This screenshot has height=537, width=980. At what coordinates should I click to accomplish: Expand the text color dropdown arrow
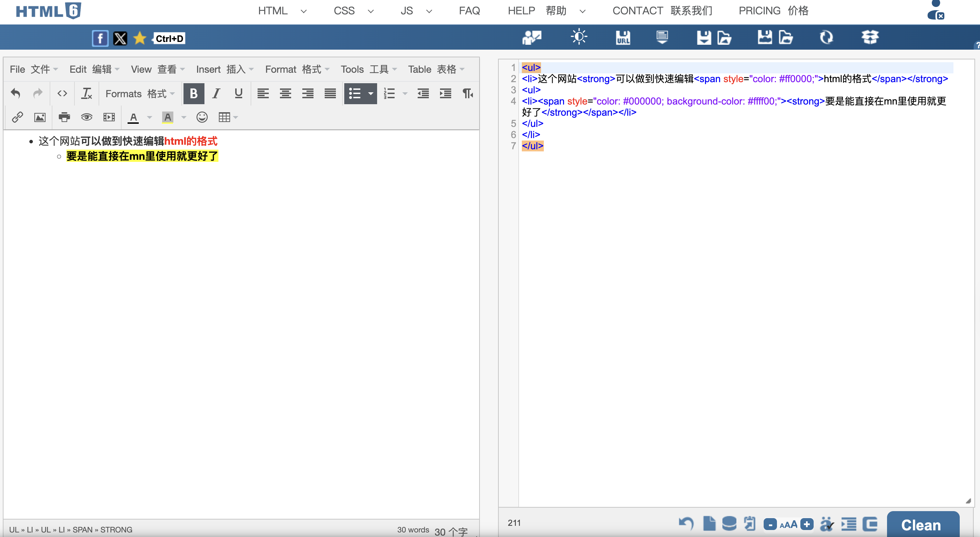point(150,117)
